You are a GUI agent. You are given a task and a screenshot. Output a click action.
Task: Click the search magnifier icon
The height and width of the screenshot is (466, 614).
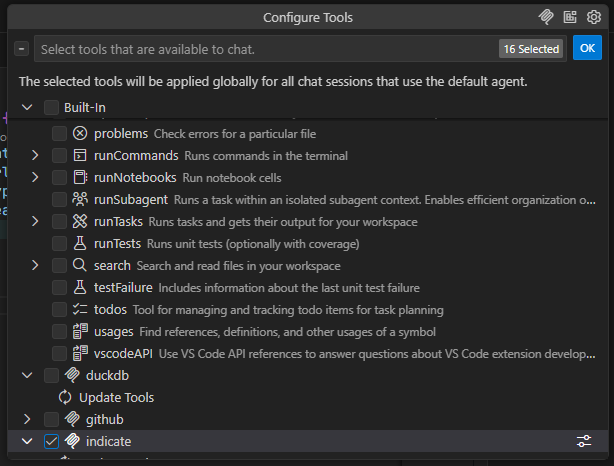click(80, 266)
